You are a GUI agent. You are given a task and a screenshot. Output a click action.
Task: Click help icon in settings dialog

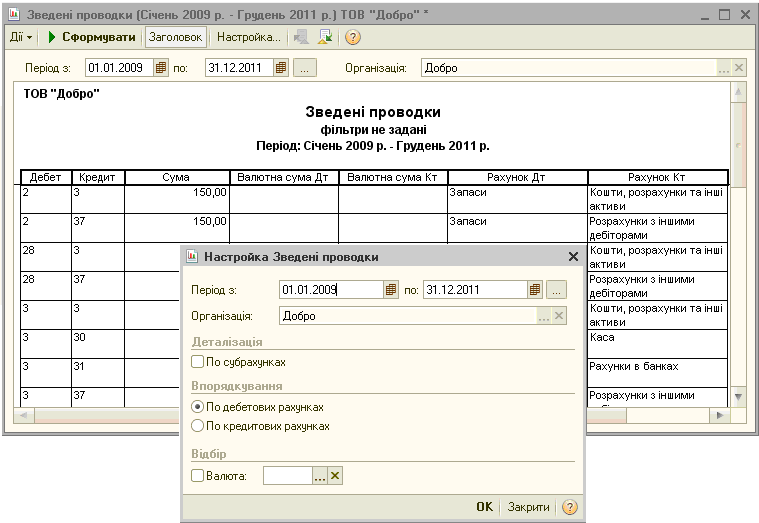pyautogui.click(x=569, y=507)
